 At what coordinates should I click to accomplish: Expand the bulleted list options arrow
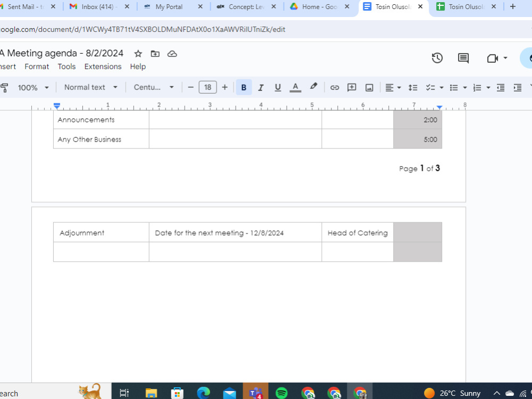[x=465, y=88]
